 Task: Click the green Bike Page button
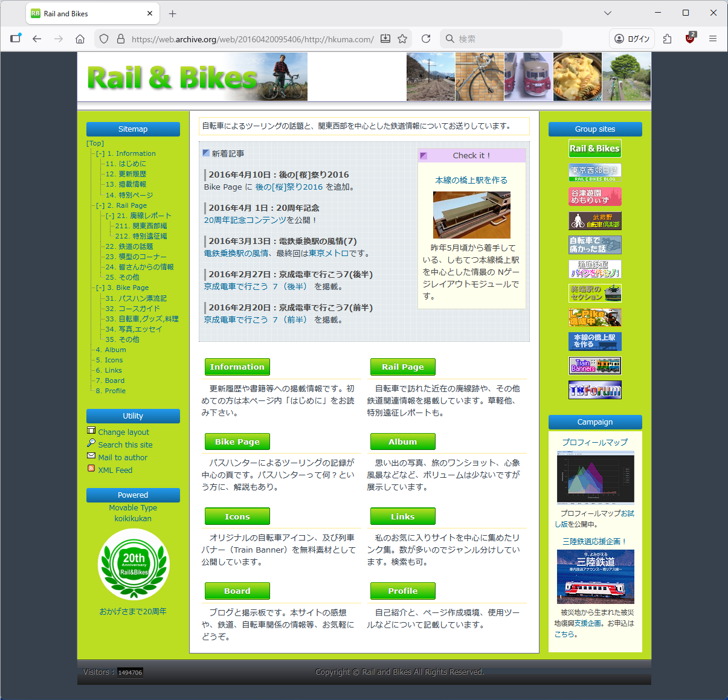click(237, 442)
